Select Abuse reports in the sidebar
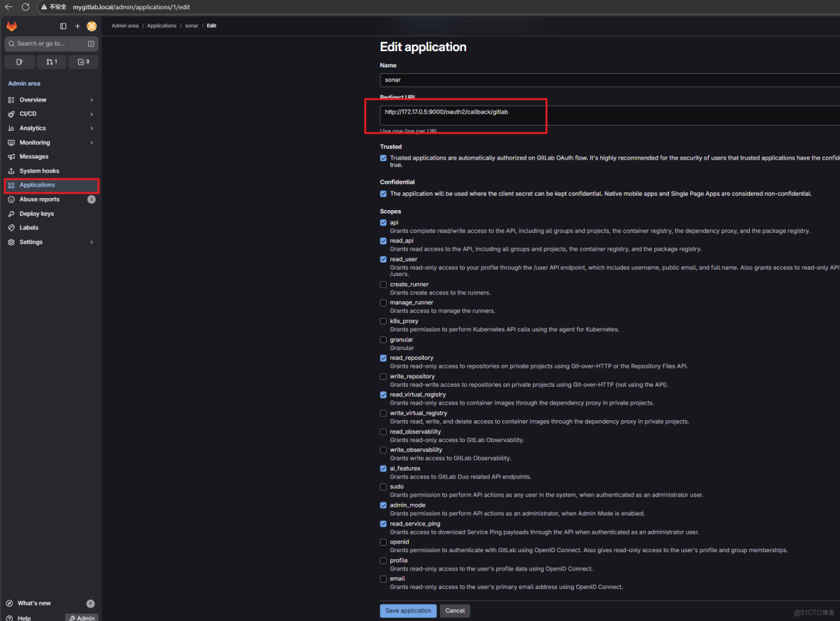Viewport: 840px width, 621px height. pyautogui.click(x=39, y=199)
